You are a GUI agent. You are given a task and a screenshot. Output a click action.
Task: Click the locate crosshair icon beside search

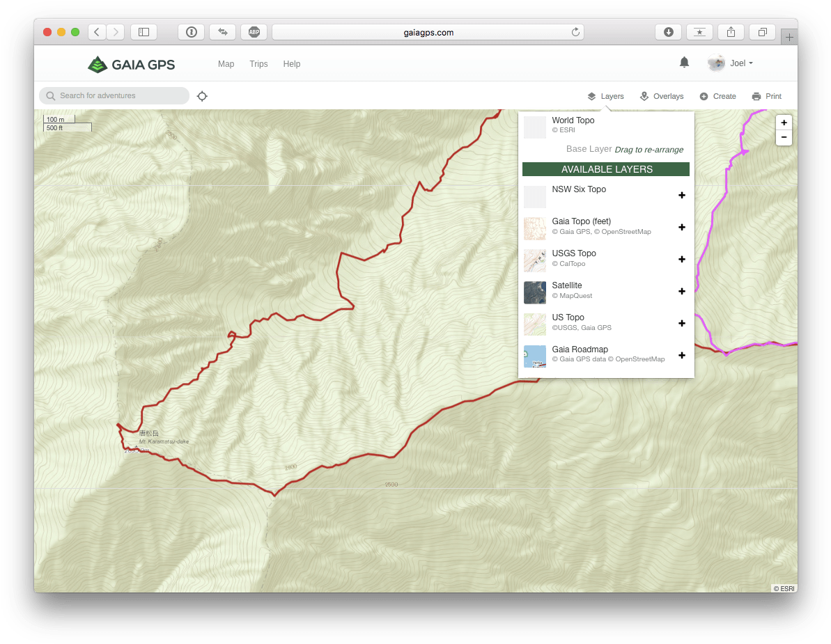tap(202, 96)
